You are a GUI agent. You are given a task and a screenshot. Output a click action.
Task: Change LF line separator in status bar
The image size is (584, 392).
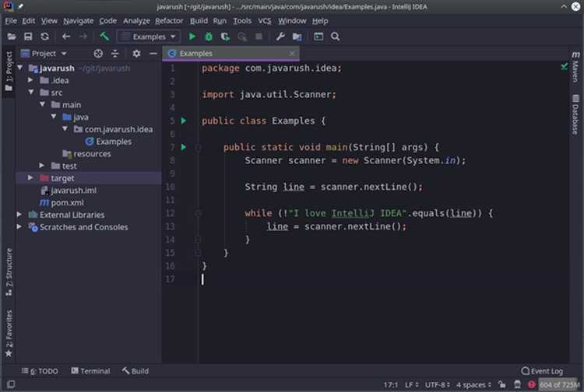412,384
